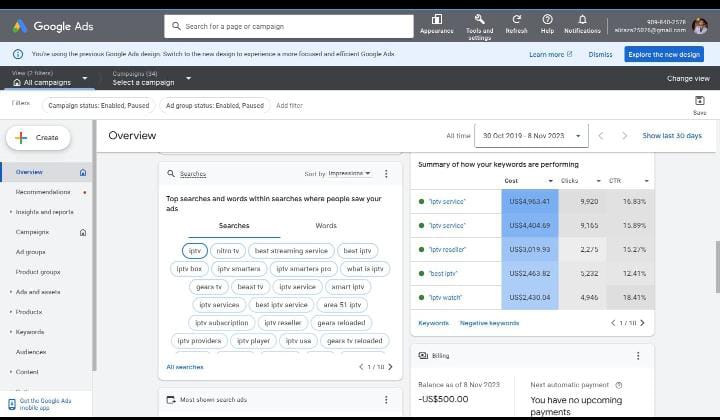Screen dimensions: 720x420
Task: Open Ad groups in the sidebar
Action: click(x=30, y=252)
